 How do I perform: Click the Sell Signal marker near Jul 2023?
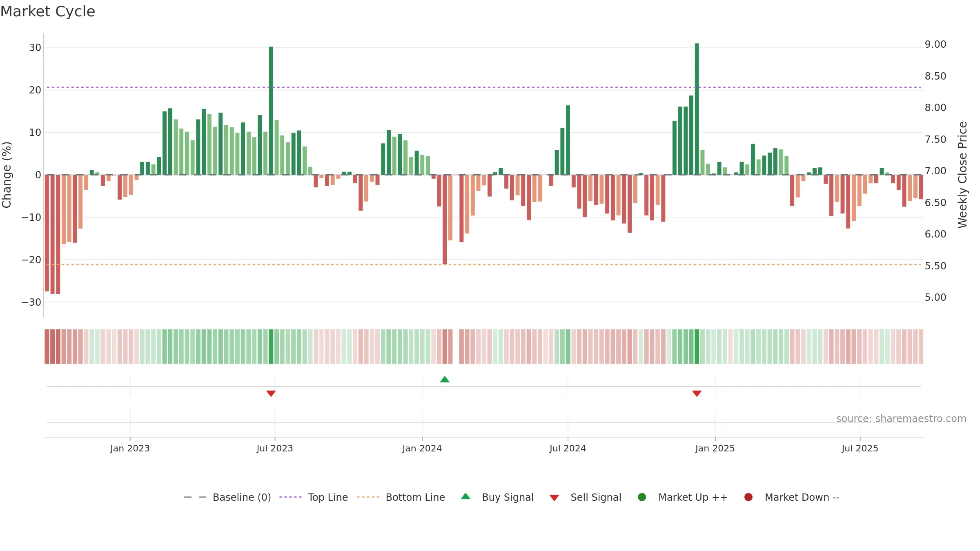(x=271, y=393)
